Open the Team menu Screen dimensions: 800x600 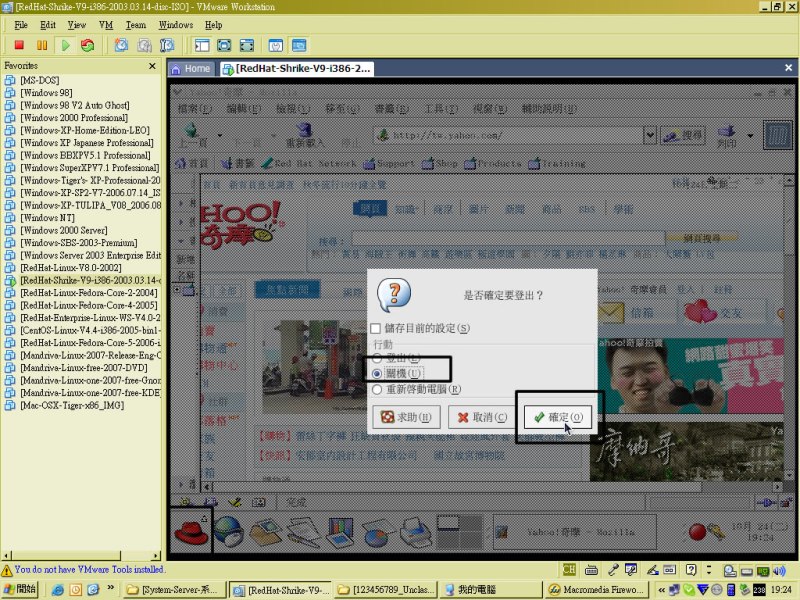[x=136, y=25]
